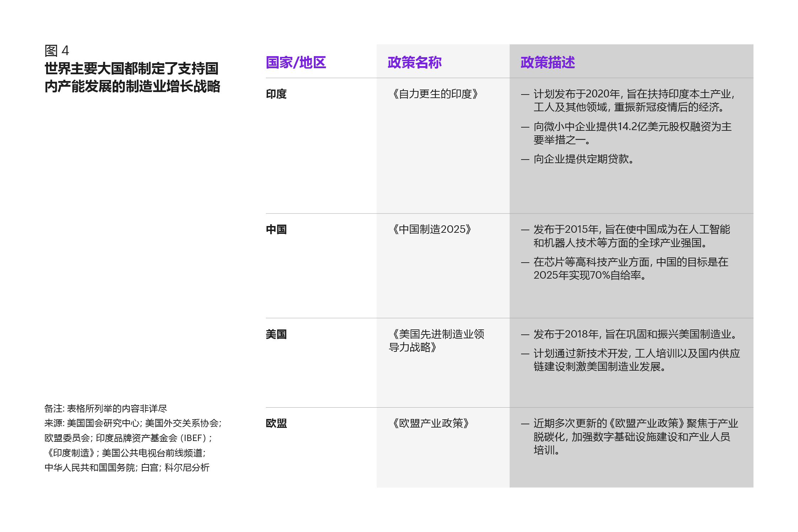Click the 《自力更生的印度》 policy name
This screenshot has width=798, height=532.
[x=435, y=94]
